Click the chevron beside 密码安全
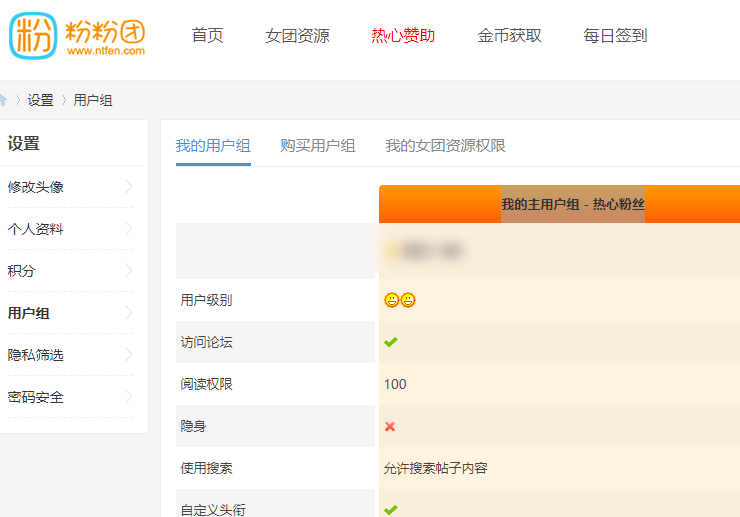Viewport: 740px width, 517px height. pyautogui.click(x=128, y=397)
